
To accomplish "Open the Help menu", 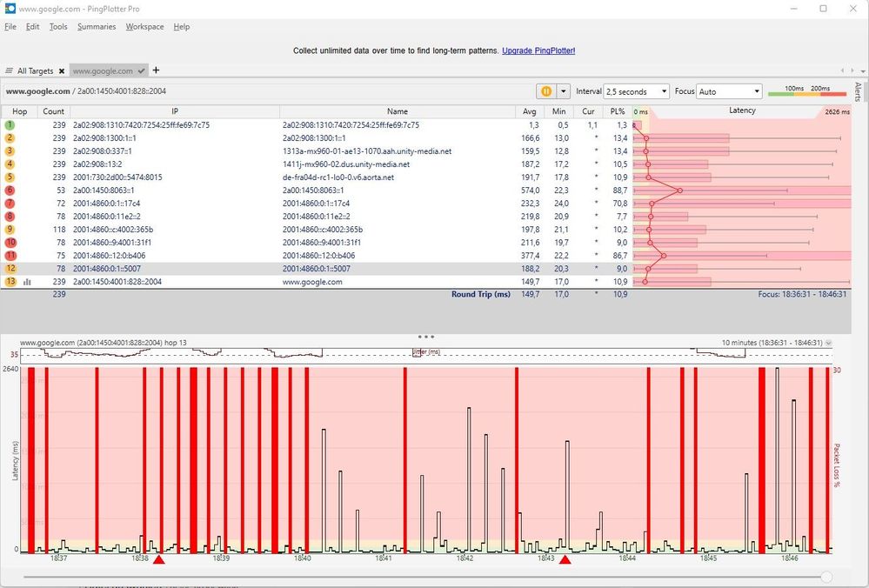I will [181, 27].
